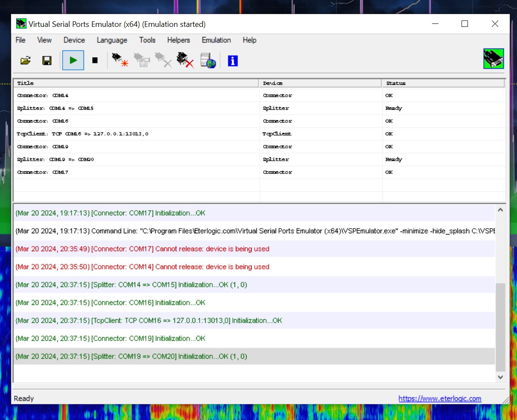Select the "Connector: COM14" device row
The height and width of the screenshot is (420, 517).
259,96
